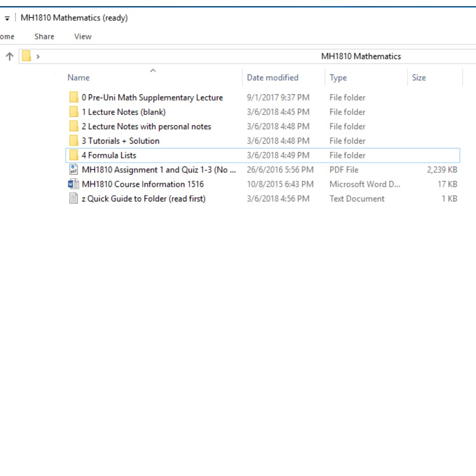The height and width of the screenshot is (476, 476).
Task: Click the MH1810 Mathematics address bar text
Action: 361,56
